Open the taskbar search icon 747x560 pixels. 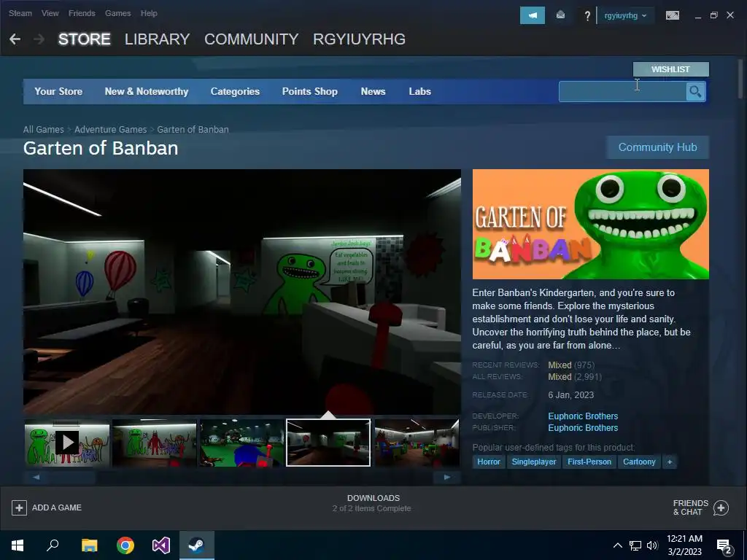(x=53, y=545)
